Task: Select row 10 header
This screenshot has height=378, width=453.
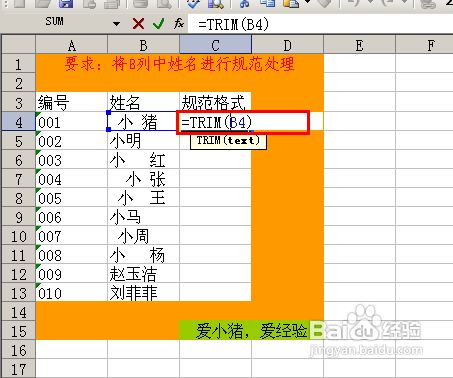Action: pyautogui.click(x=19, y=235)
